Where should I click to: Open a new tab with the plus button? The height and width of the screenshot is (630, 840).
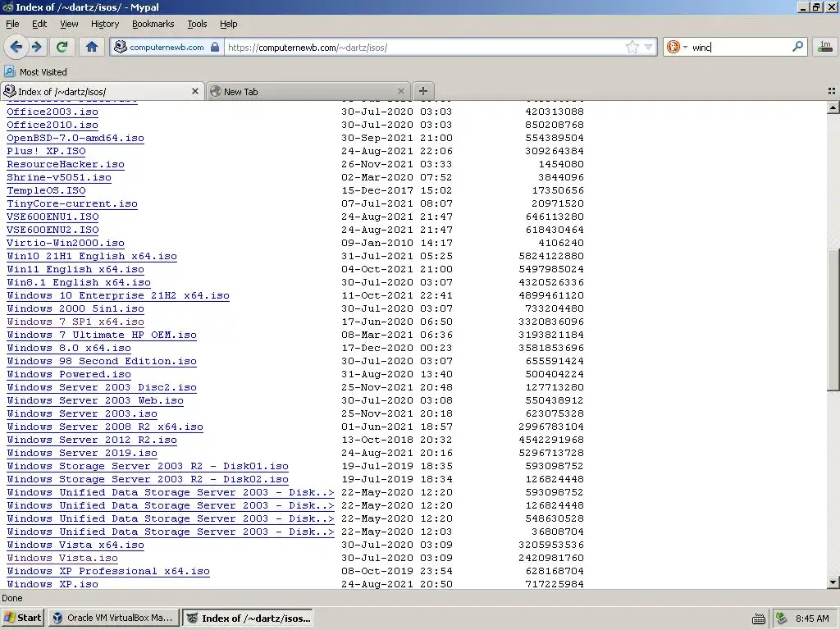tap(423, 91)
